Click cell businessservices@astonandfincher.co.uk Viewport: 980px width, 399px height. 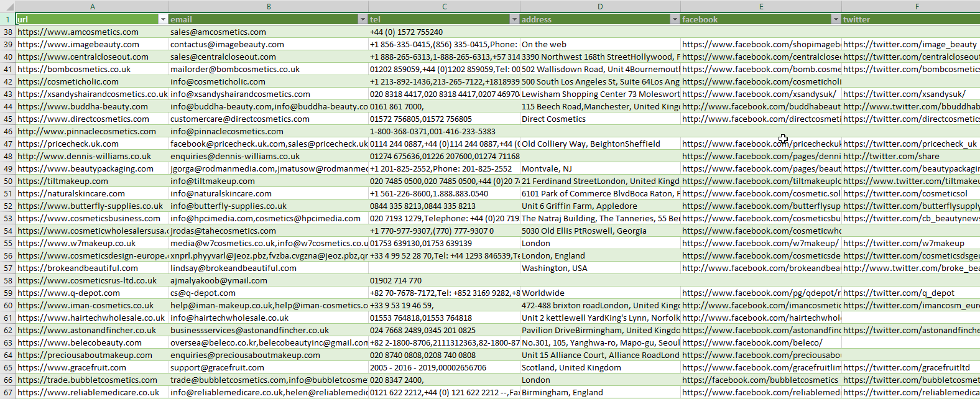(x=269, y=330)
